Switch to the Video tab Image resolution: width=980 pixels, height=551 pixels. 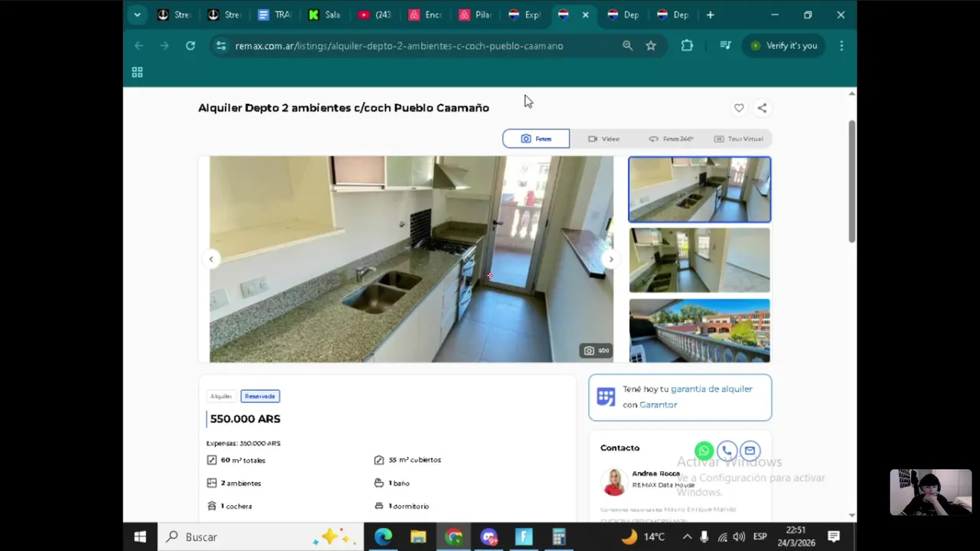coord(603,139)
